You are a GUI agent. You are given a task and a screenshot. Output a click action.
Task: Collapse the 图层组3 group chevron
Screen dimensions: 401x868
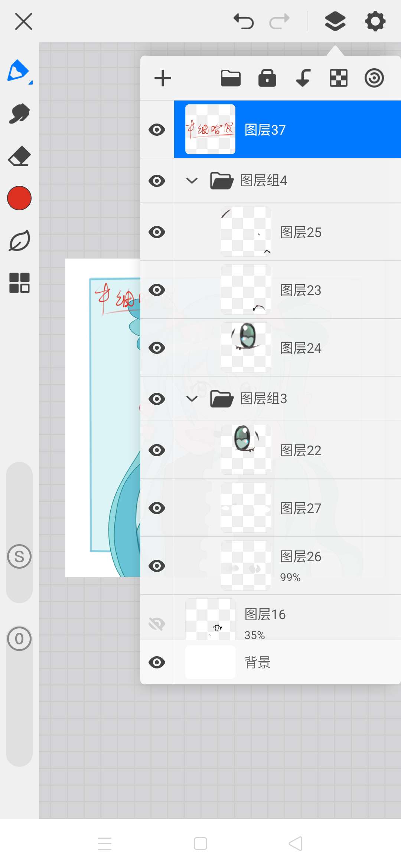192,399
